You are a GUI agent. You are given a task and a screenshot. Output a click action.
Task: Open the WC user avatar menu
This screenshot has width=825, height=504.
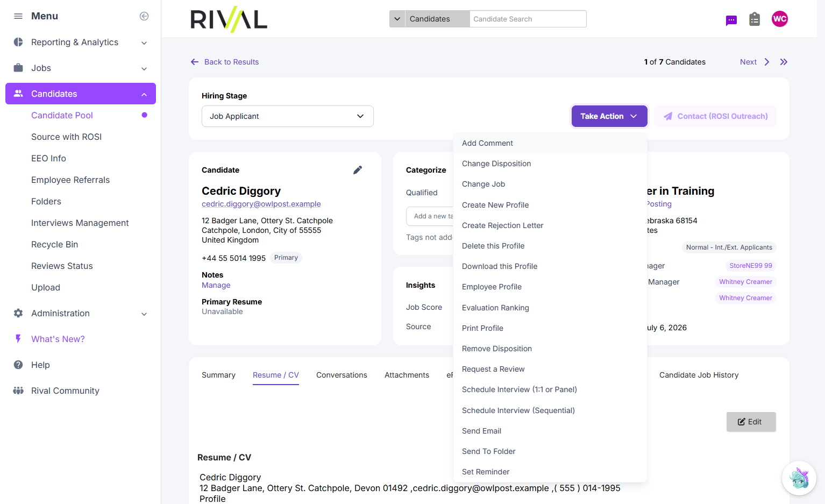pyautogui.click(x=780, y=19)
